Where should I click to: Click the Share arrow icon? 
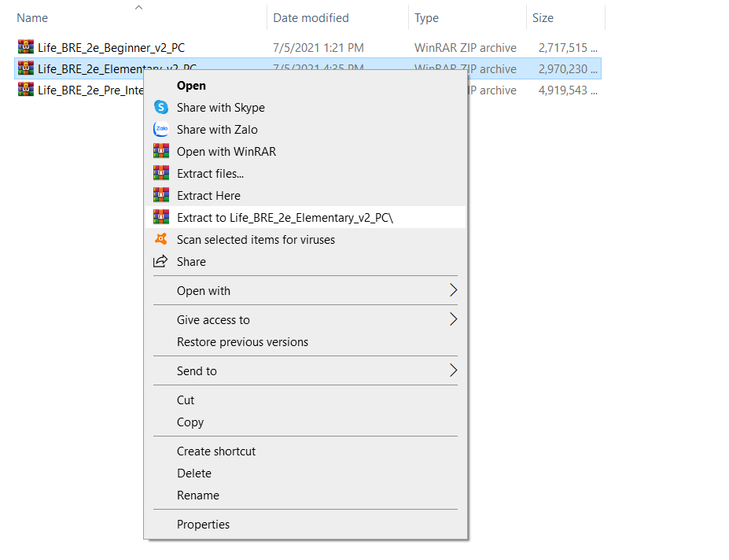(x=160, y=261)
